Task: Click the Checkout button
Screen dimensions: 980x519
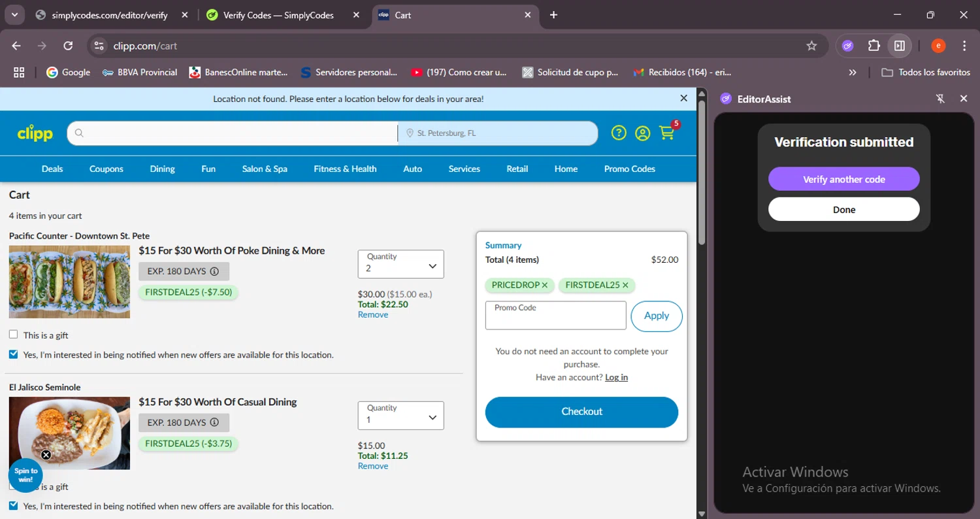Action: pyautogui.click(x=581, y=412)
